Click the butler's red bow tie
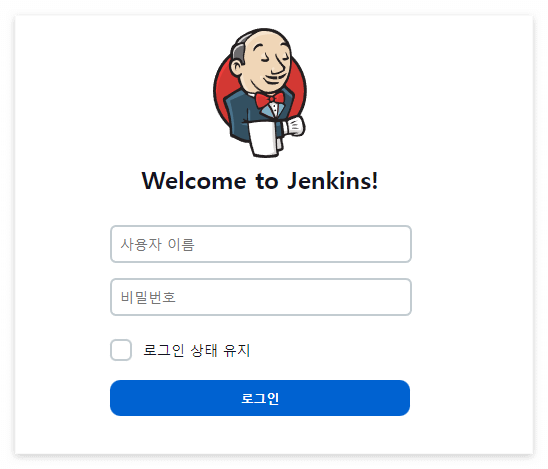The image size is (548, 469). pyautogui.click(x=269, y=100)
